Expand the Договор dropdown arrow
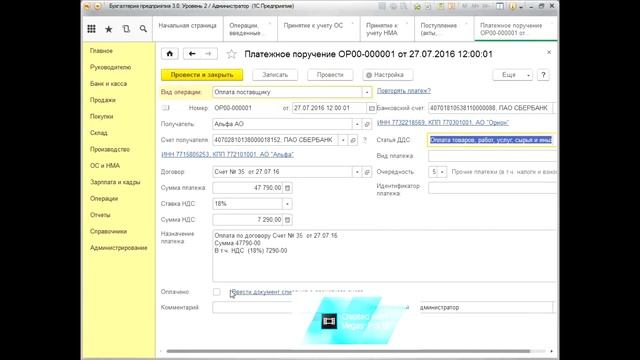The image size is (640, 360). pos(357,172)
